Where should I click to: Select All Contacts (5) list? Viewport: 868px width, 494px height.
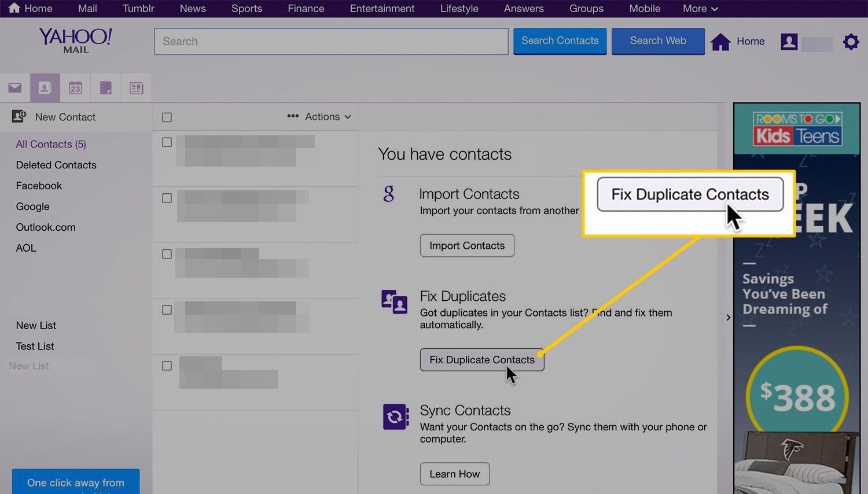pos(51,144)
